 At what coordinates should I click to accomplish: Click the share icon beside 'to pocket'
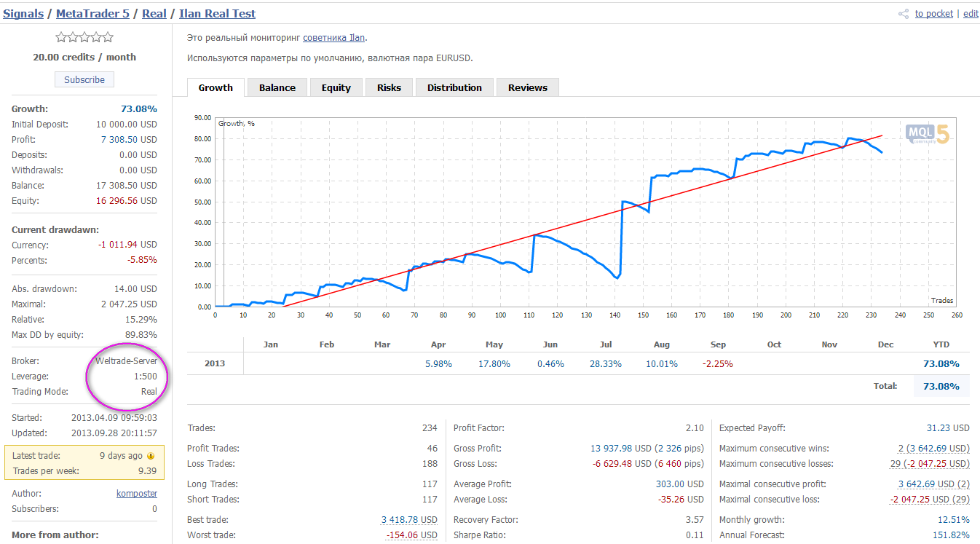[904, 14]
